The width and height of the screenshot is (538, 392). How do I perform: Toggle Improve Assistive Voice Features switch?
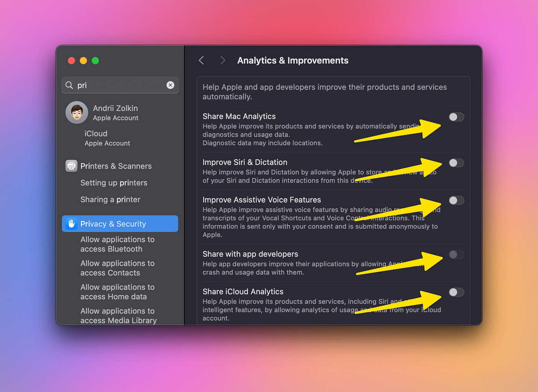pyautogui.click(x=457, y=200)
